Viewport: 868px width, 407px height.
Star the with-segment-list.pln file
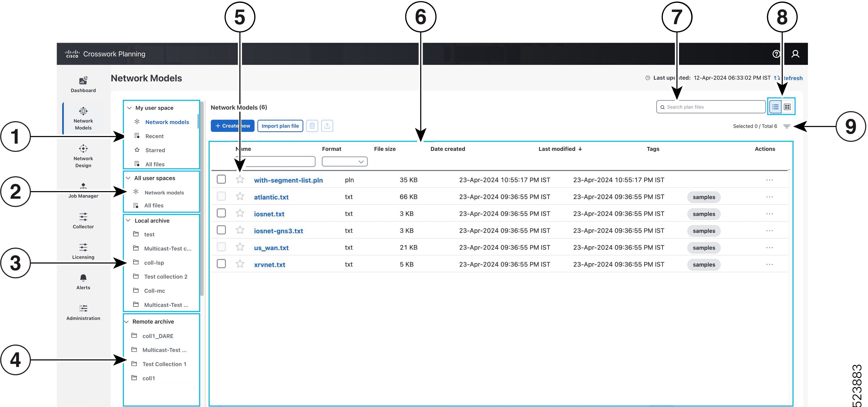240,180
